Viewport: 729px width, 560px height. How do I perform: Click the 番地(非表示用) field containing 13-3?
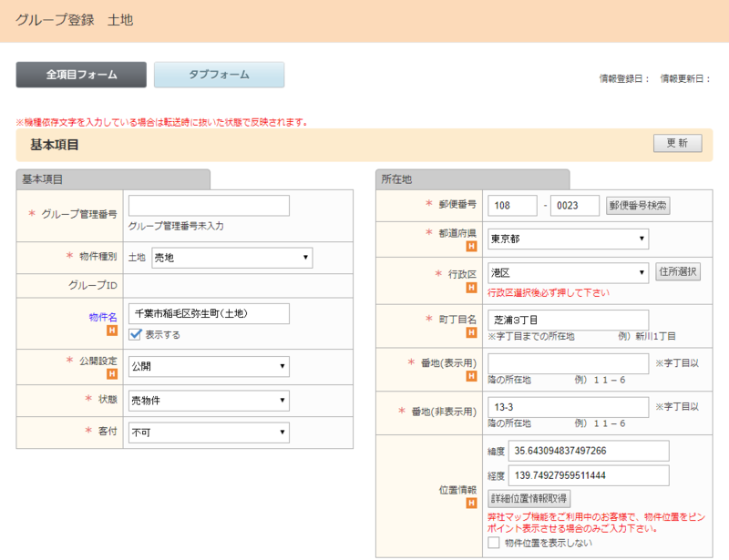(568, 407)
